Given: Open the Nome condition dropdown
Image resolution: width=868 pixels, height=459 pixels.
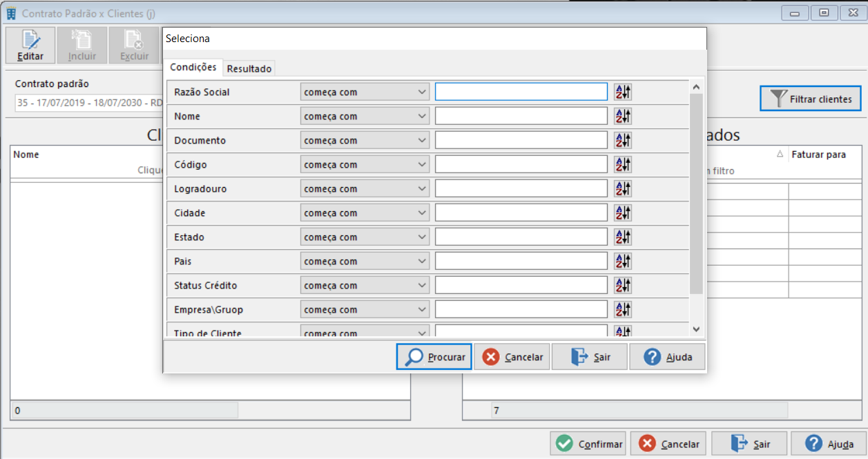Looking at the screenshot, I should pyautogui.click(x=365, y=116).
